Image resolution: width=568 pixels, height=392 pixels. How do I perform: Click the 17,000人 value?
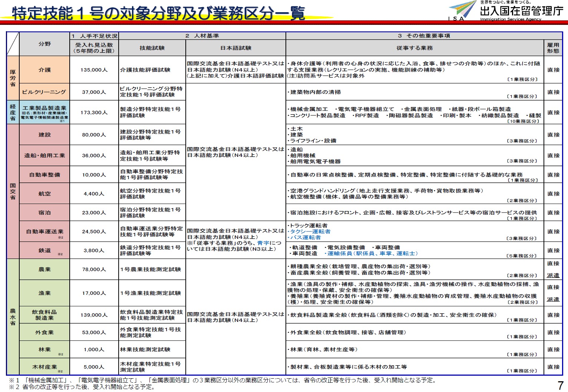tap(94, 293)
